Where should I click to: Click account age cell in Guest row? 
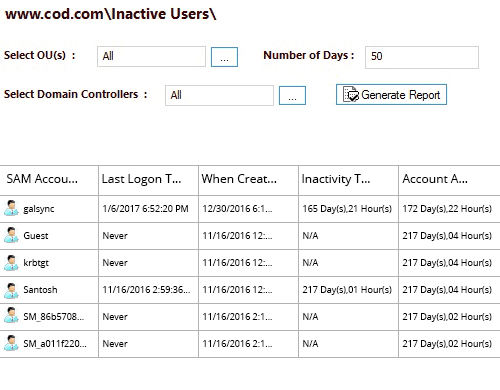pos(447,236)
